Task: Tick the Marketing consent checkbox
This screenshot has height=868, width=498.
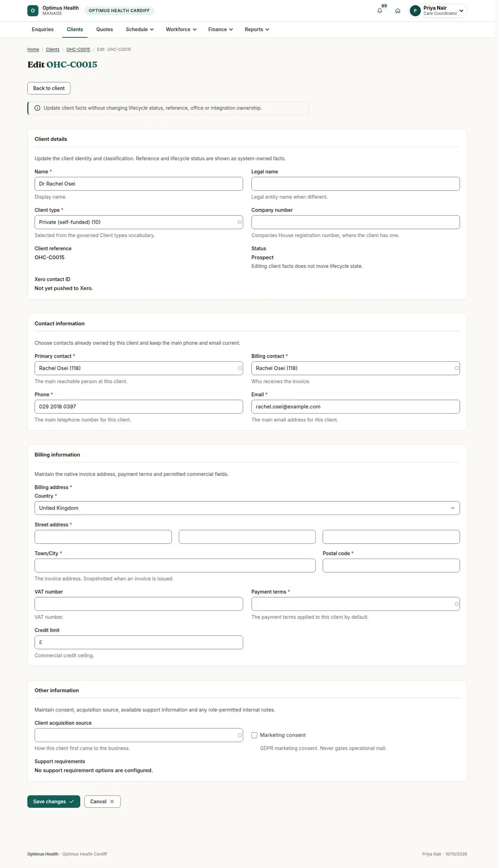Action: tap(254, 735)
